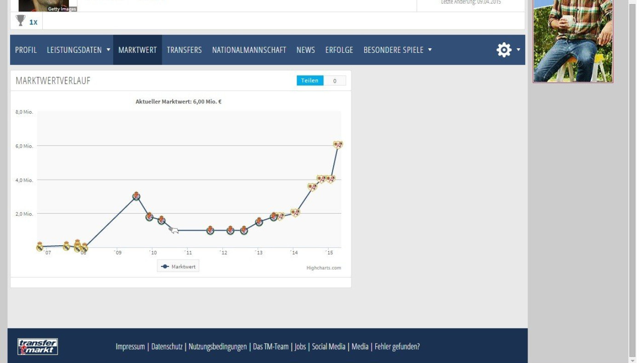
Task: Switch to the Profil tab
Action: click(26, 50)
